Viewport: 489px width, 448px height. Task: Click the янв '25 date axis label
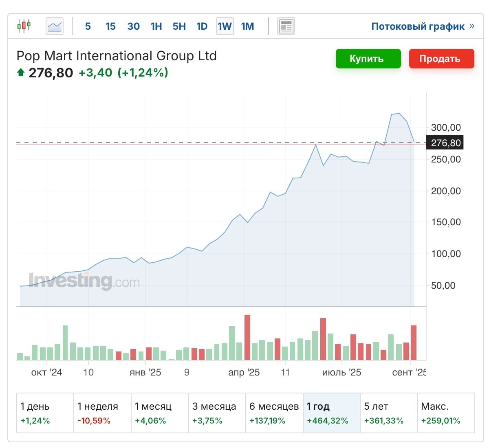(x=145, y=372)
